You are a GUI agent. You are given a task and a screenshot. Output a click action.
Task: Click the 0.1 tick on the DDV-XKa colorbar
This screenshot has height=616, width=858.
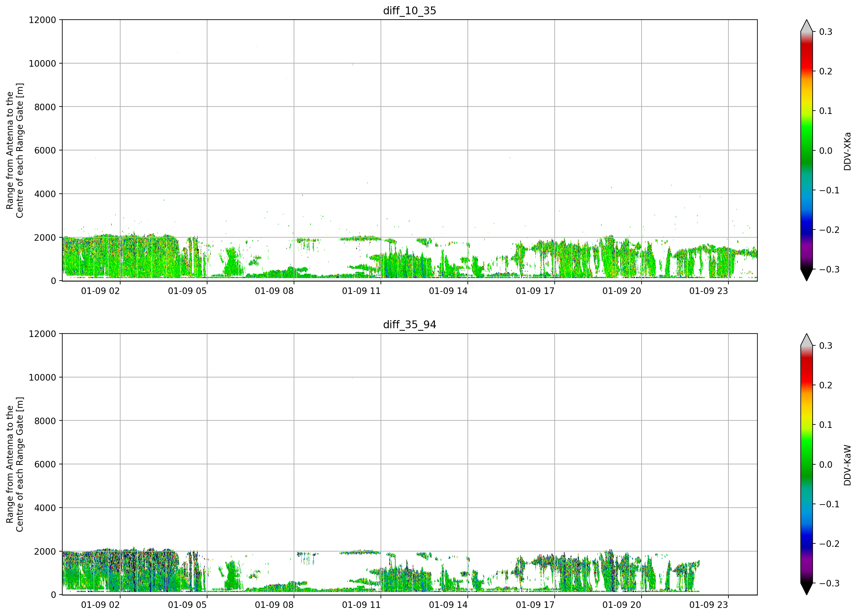[826, 111]
